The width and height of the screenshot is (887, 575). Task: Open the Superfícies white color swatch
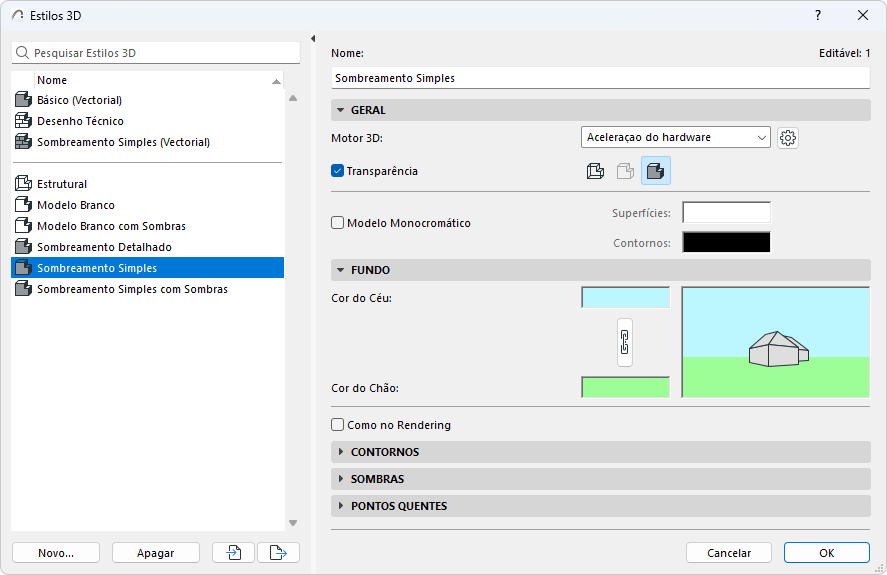point(726,212)
